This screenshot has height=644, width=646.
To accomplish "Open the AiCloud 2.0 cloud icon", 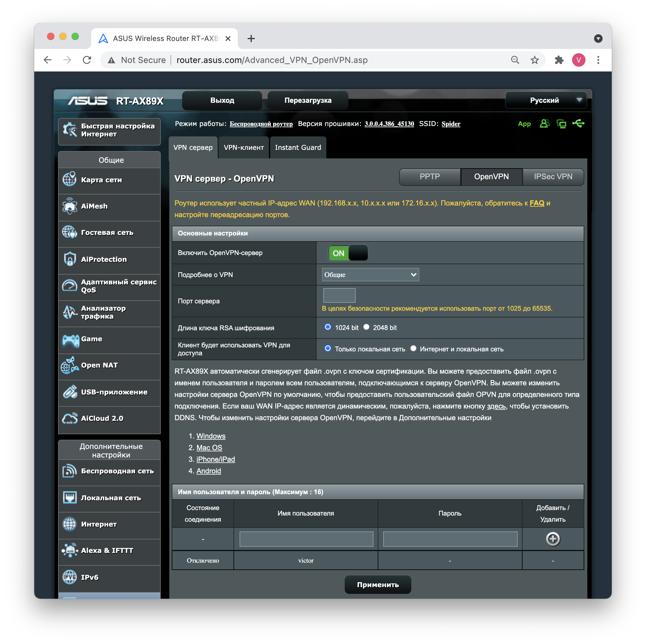I will (x=70, y=418).
